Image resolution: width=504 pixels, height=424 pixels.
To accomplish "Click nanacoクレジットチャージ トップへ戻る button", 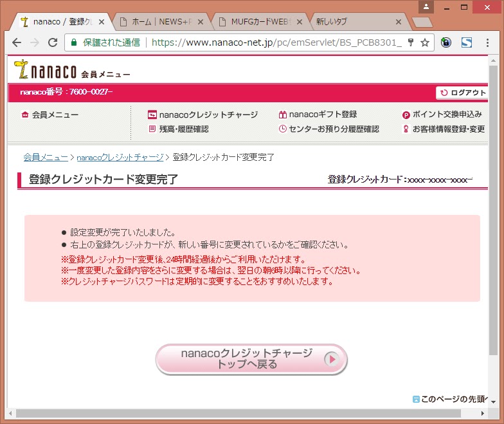I will point(251,359).
